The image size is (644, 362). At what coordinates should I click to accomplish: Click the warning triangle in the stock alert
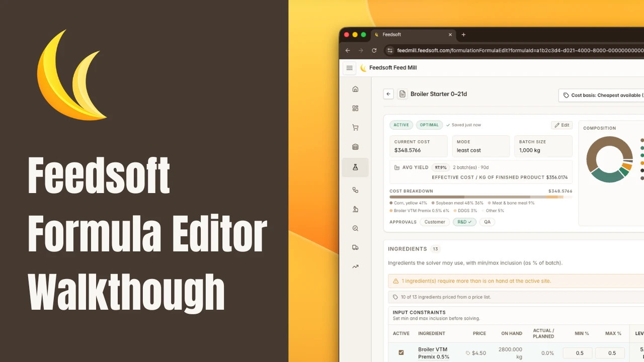[396, 281]
